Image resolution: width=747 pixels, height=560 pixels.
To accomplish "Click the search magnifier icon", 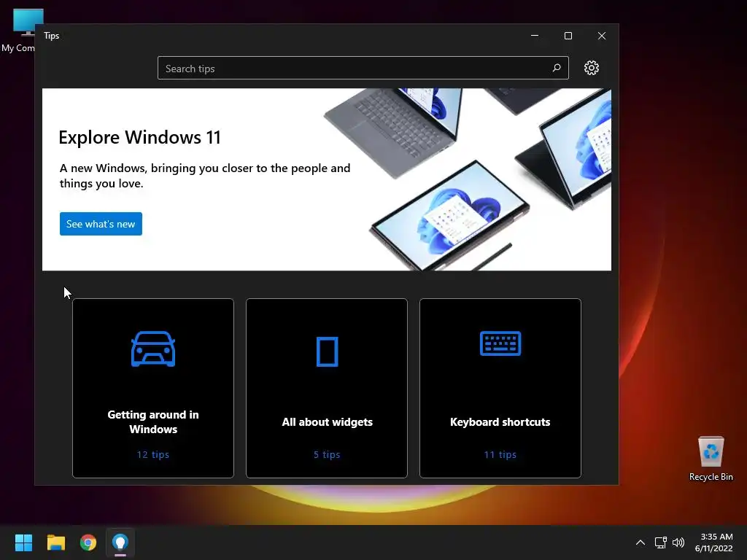I will tap(557, 68).
